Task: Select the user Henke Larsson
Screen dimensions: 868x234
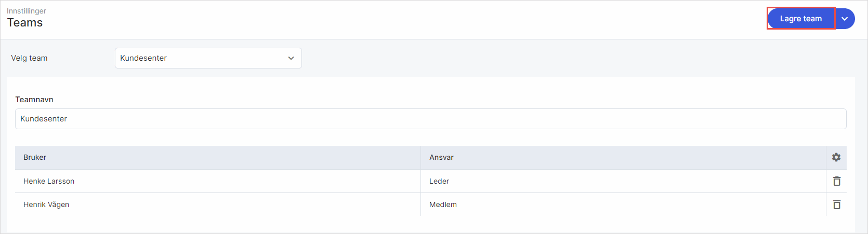Action: click(x=49, y=181)
